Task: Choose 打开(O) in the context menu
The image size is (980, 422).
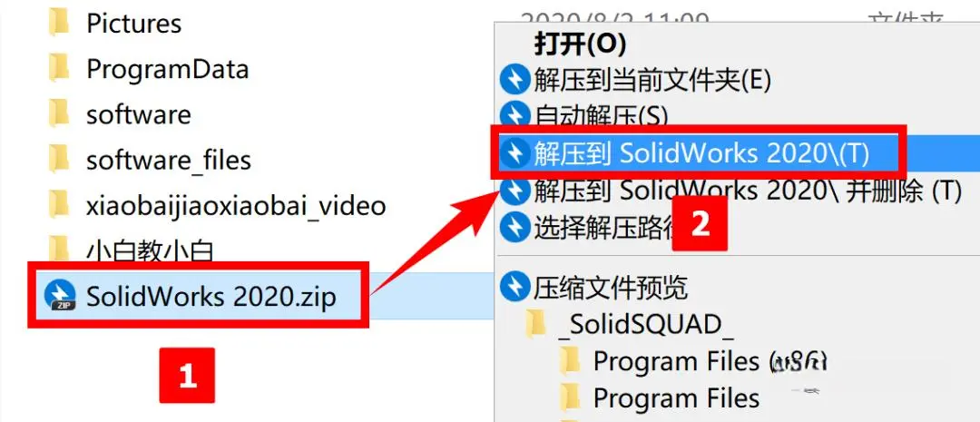Action: click(580, 44)
